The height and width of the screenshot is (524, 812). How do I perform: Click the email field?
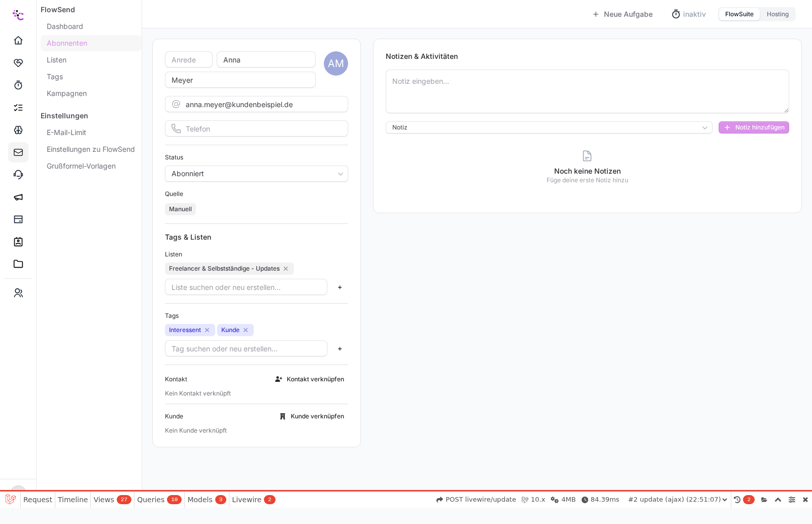pos(256,104)
